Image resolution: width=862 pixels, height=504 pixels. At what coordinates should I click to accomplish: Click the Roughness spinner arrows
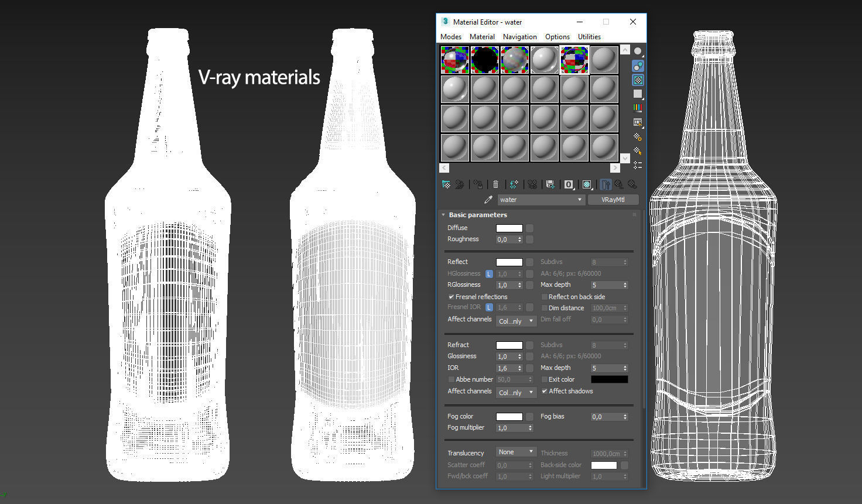[519, 239]
